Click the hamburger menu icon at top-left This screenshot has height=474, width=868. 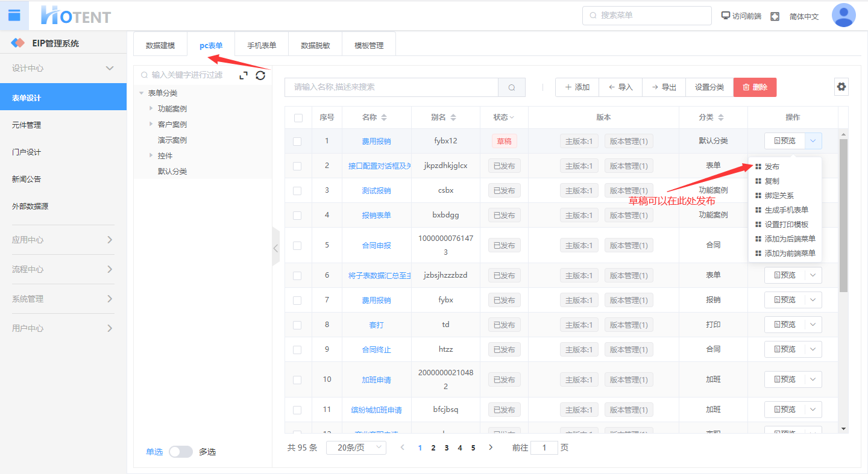point(14,15)
